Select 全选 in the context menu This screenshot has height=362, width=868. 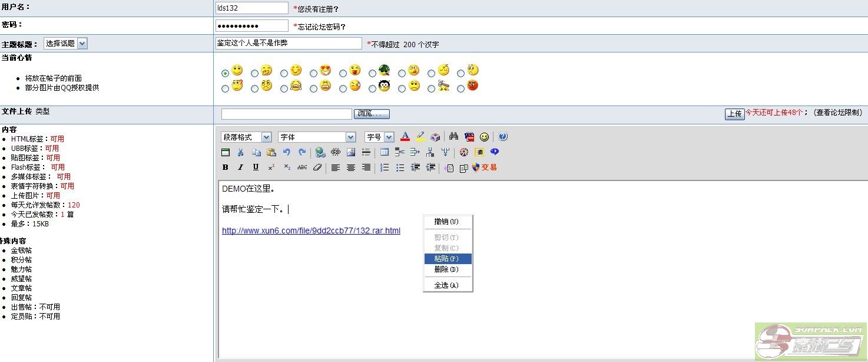[x=446, y=285]
